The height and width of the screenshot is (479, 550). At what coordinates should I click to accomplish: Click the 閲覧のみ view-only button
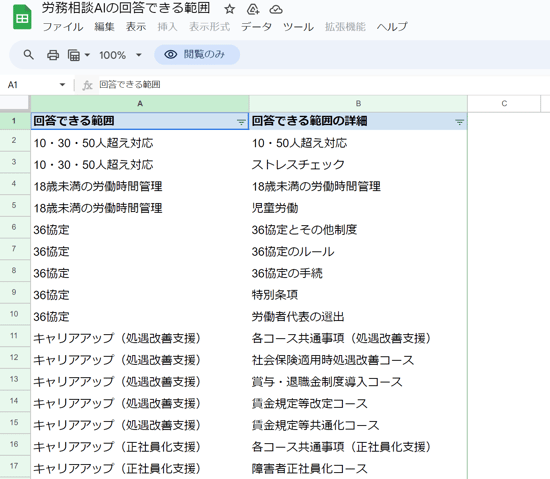pos(197,55)
